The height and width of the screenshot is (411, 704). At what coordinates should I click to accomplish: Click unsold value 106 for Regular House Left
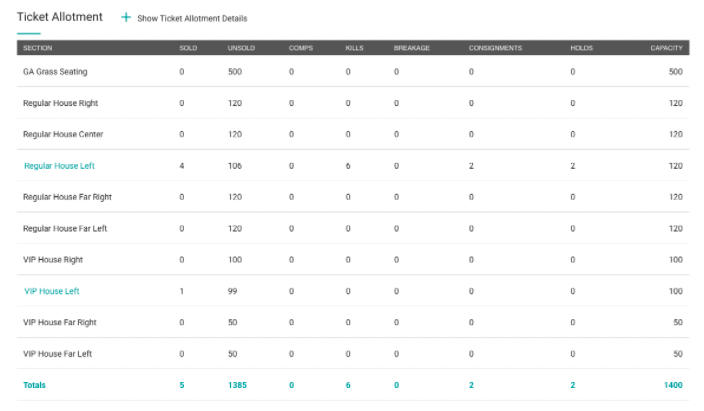coord(235,166)
